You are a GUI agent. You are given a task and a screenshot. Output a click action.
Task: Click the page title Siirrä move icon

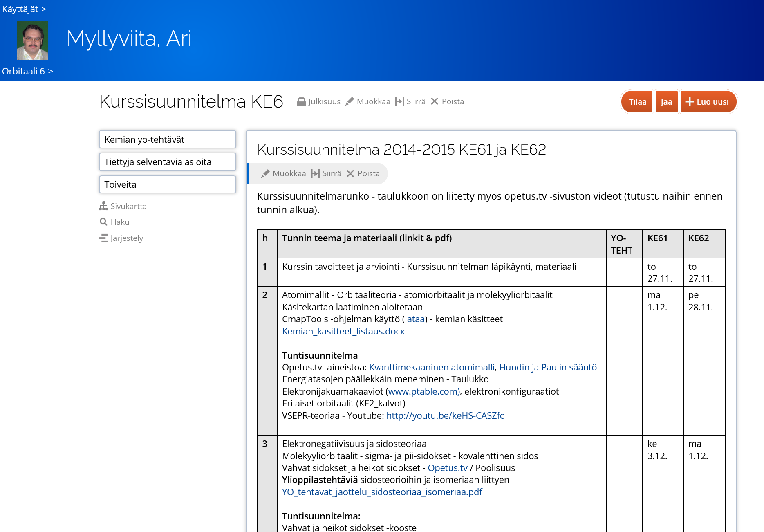tap(399, 101)
